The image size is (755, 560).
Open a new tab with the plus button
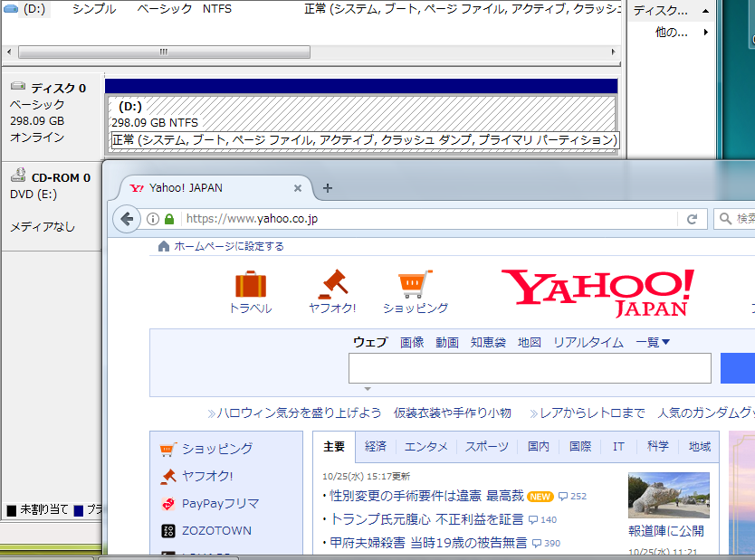328,188
